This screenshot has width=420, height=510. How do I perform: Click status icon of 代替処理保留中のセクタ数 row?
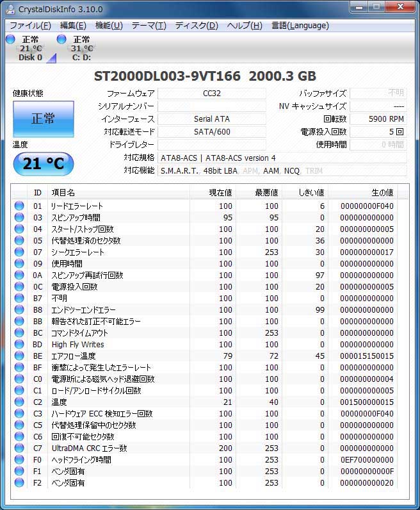tap(19, 425)
